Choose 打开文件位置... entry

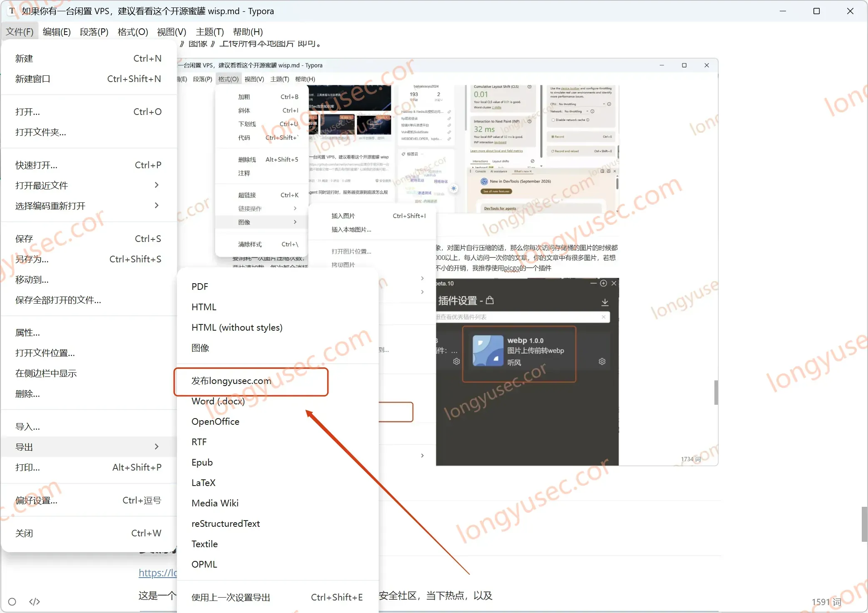(88, 353)
